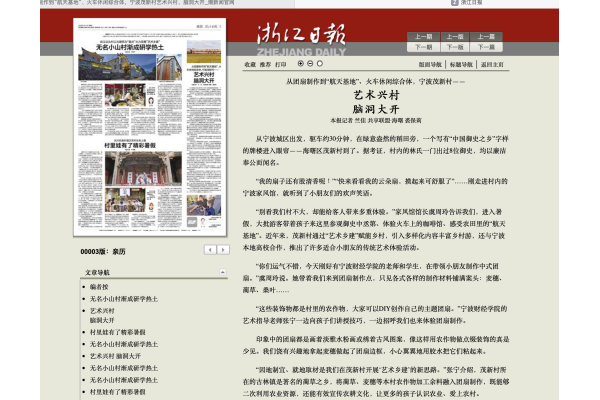Open the 编者按 article link
Image resolution: width=600 pixels, height=400 pixels.
click(x=99, y=286)
